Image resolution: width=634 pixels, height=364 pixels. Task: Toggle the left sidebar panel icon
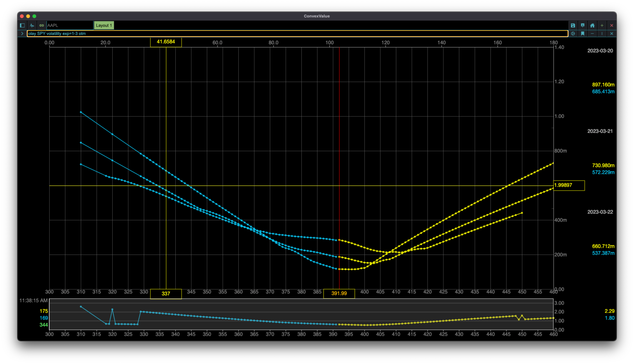[x=22, y=25]
